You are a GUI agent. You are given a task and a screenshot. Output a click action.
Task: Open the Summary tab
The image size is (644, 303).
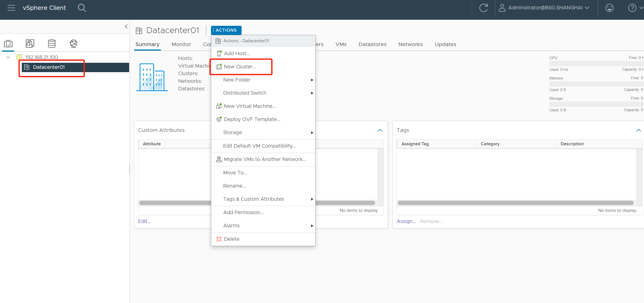pos(147,44)
